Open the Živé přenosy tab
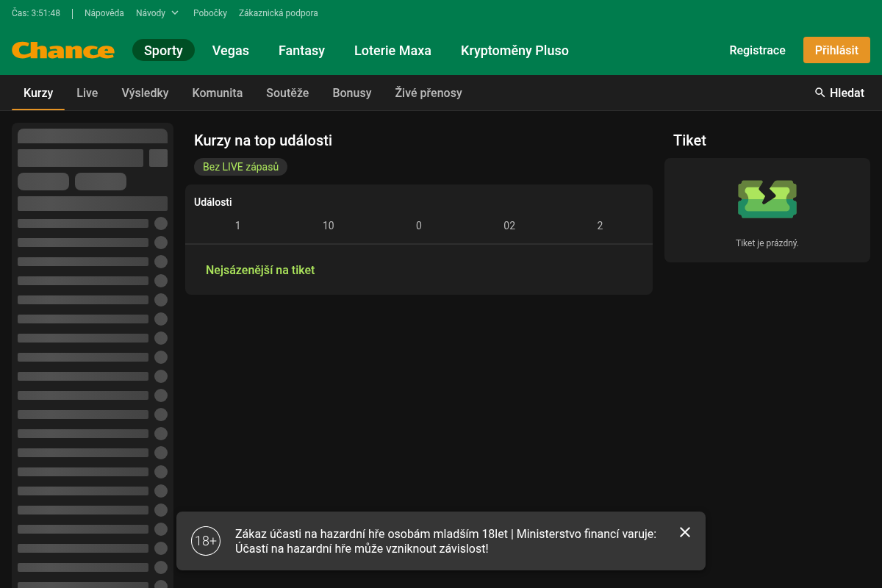 [x=429, y=93]
